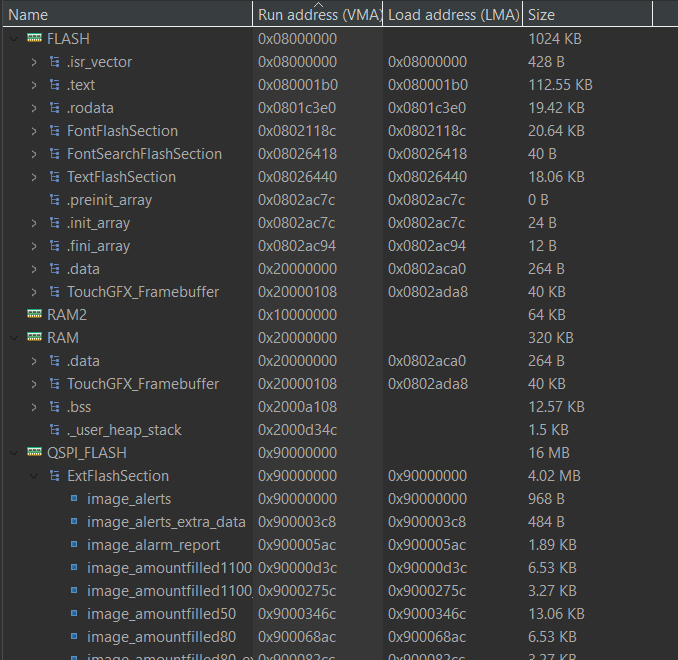678x660 pixels.
Task: Click the image_alerts_extra_data symbol icon
Action: 74,521
